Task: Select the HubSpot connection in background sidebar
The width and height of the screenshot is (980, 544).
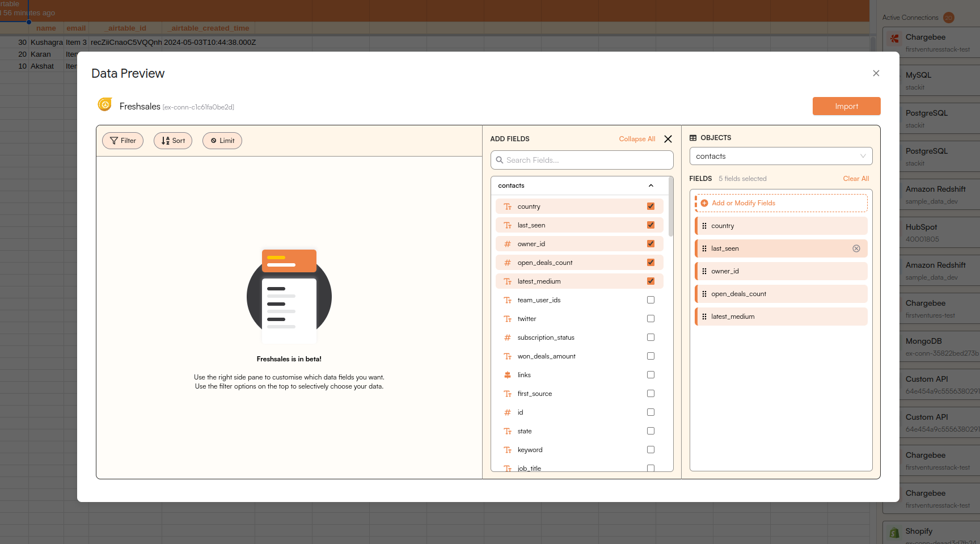Action: (940, 233)
